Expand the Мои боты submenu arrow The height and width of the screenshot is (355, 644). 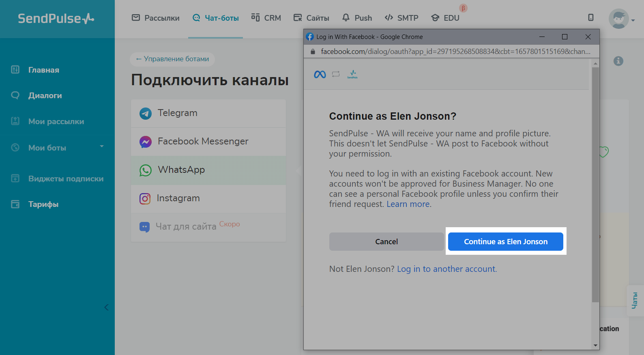102,146
